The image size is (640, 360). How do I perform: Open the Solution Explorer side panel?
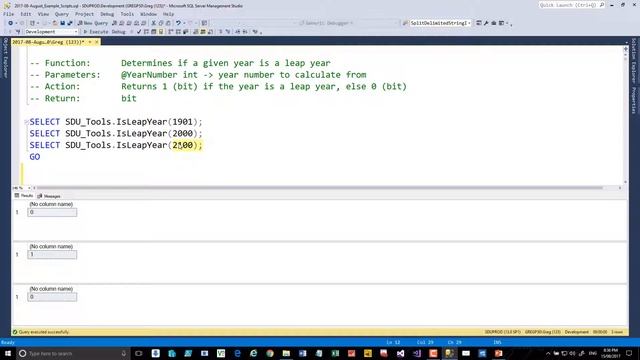(633, 60)
